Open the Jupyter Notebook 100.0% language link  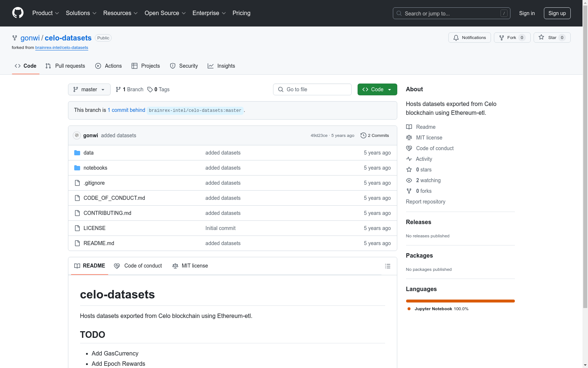438,309
